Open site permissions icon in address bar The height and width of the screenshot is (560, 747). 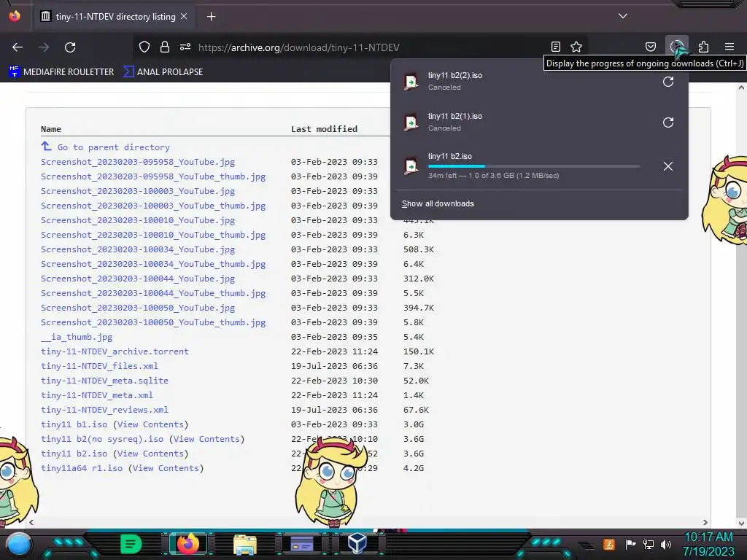185,47
